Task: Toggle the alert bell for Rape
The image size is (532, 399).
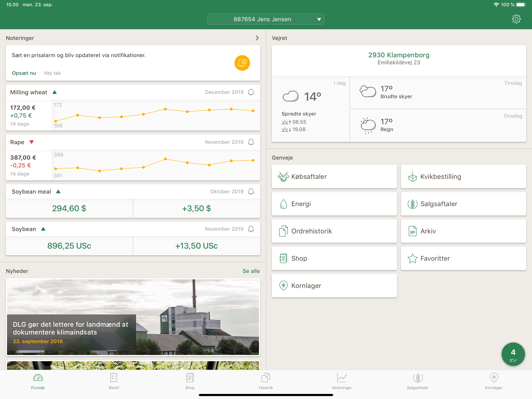Action: [251, 142]
